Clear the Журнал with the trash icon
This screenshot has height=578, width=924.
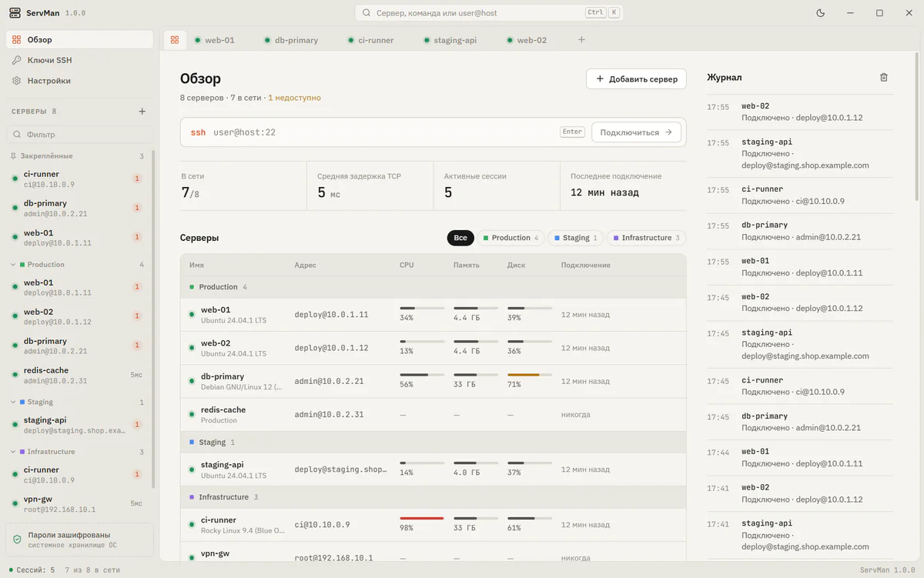click(x=884, y=77)
